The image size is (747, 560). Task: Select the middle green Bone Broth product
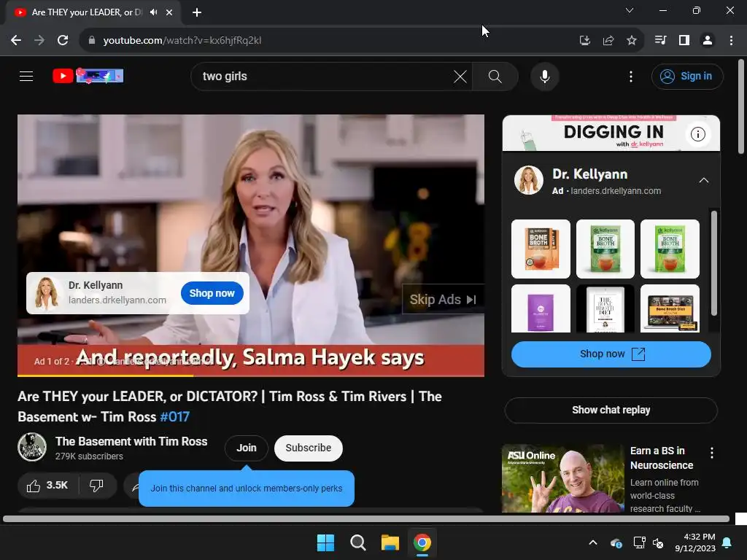pos(605,249)
